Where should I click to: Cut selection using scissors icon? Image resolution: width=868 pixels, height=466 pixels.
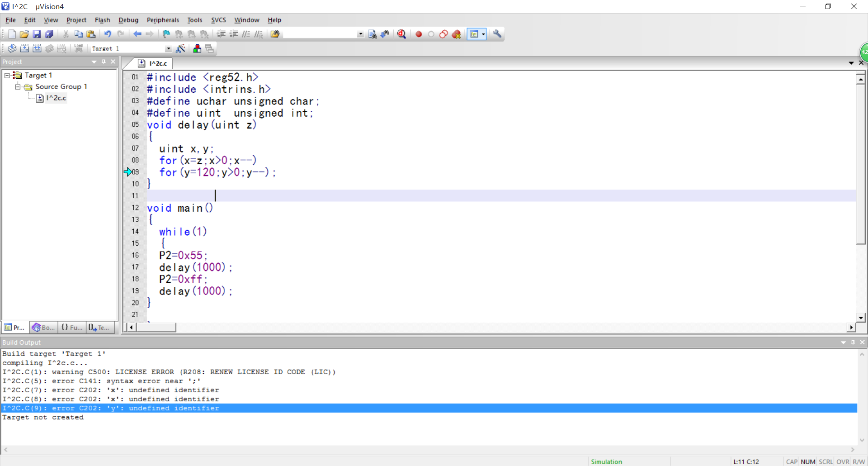tap(66, 34)
